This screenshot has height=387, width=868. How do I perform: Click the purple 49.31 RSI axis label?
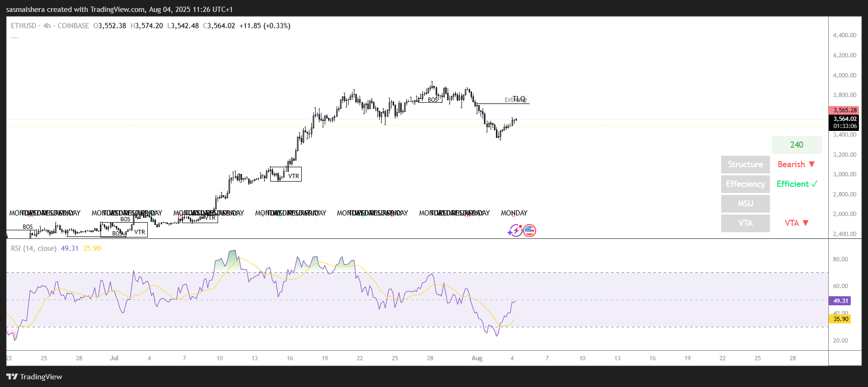[x=840, y=301]
